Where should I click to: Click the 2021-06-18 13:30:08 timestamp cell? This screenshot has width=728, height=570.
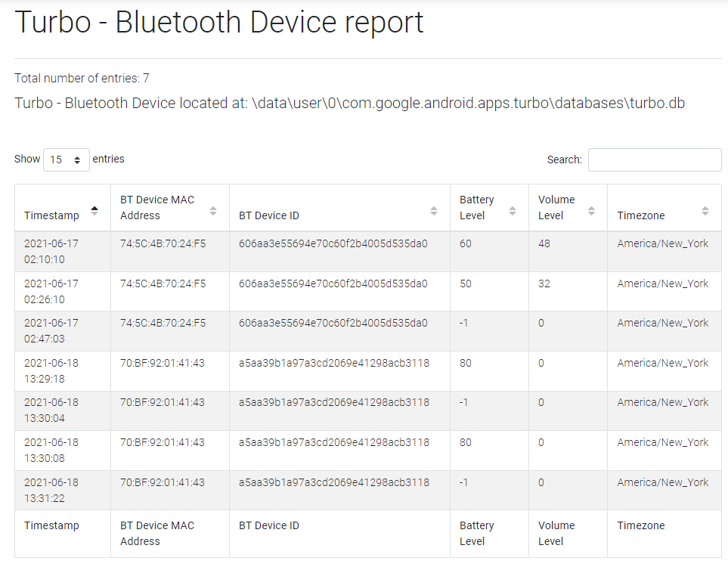tap(63, 451)
